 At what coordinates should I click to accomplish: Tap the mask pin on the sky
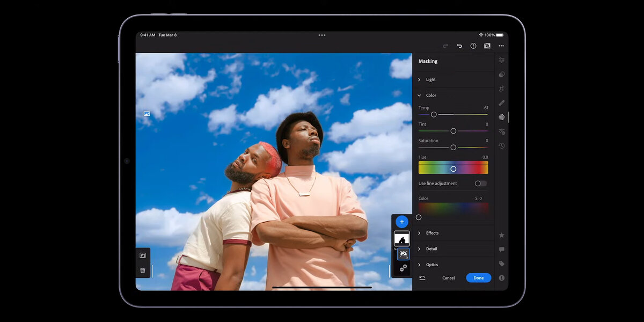147,114
